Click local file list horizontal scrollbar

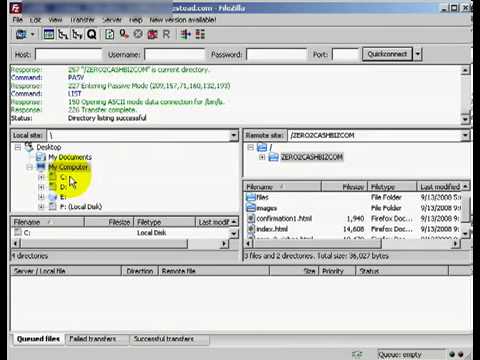click(104, 244)
